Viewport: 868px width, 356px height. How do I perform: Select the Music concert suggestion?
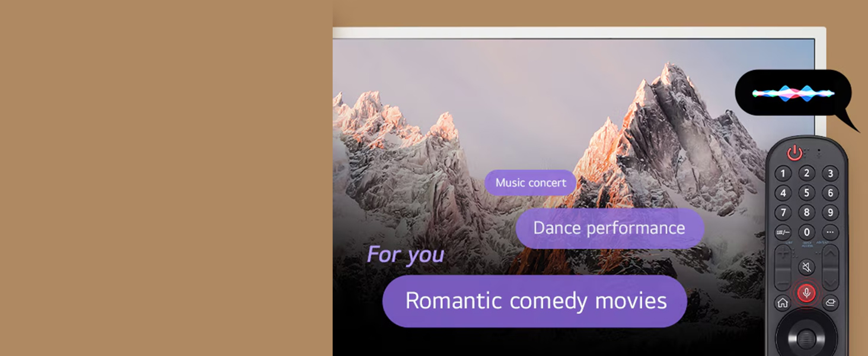click(x=531, y=183)
